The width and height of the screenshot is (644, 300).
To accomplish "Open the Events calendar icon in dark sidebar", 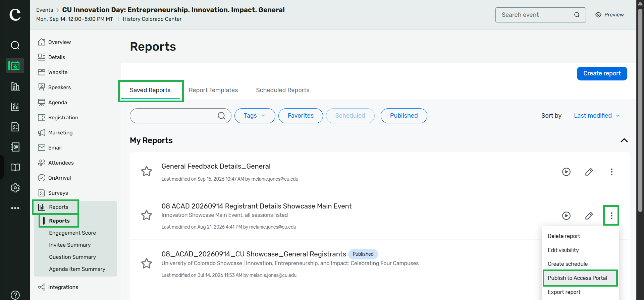I will tap(15, 66).
